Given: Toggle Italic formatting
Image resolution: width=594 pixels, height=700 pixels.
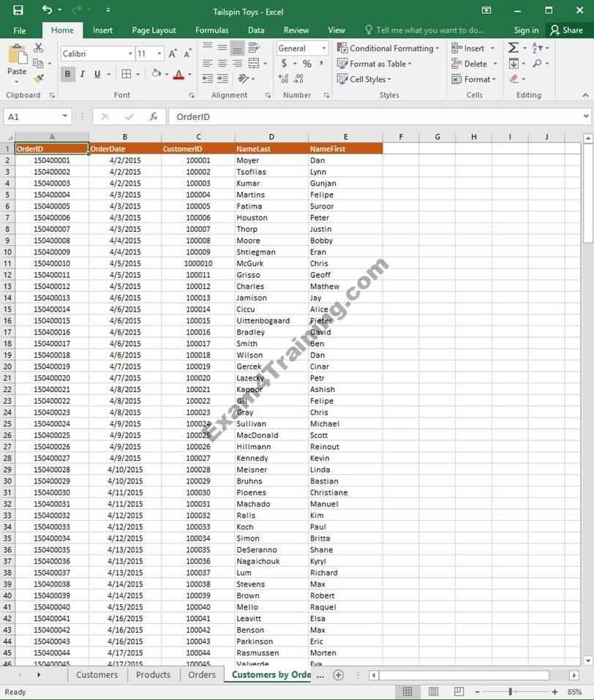Looking at the screenshot, I should pyautogui.click(x=82, y=74).
